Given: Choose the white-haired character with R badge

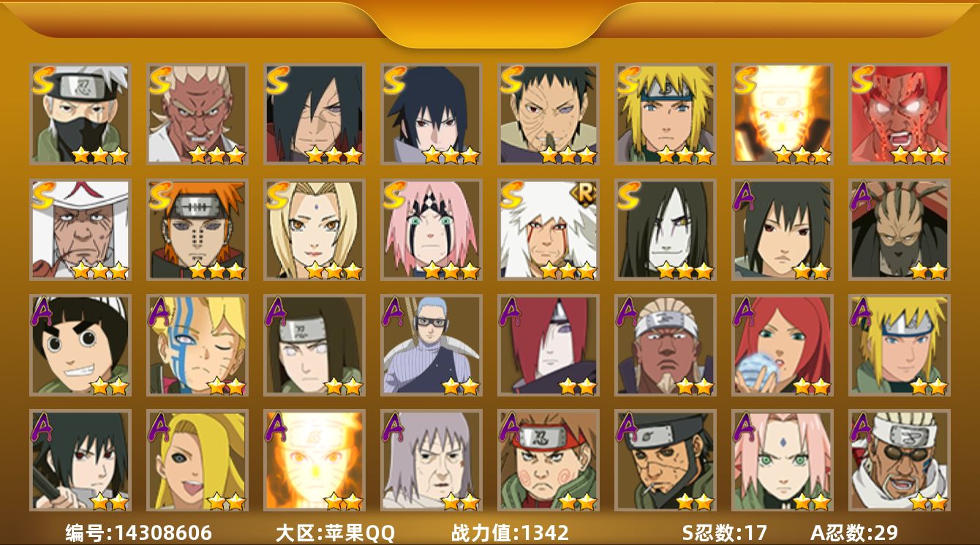Looking at the screenshot, I should pyautogui.click(x=549, y=230).
